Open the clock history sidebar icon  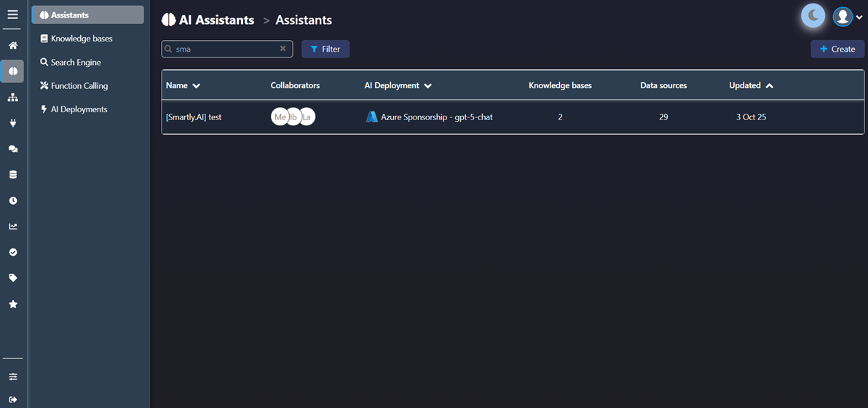[x=12, y=200]
